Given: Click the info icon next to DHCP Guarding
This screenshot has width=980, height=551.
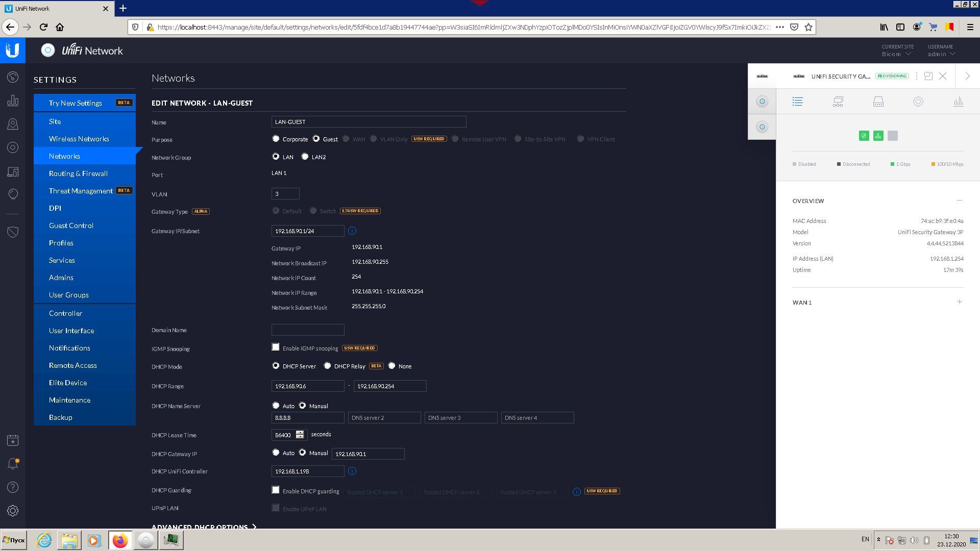Looking at the screenshot, I should (576, 492).
